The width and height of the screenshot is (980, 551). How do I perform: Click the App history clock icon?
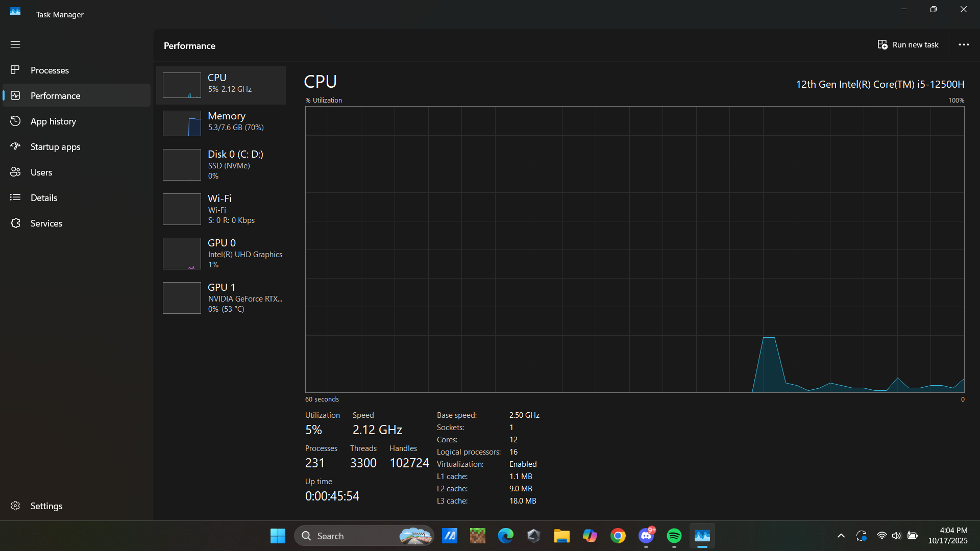point(15,121)
